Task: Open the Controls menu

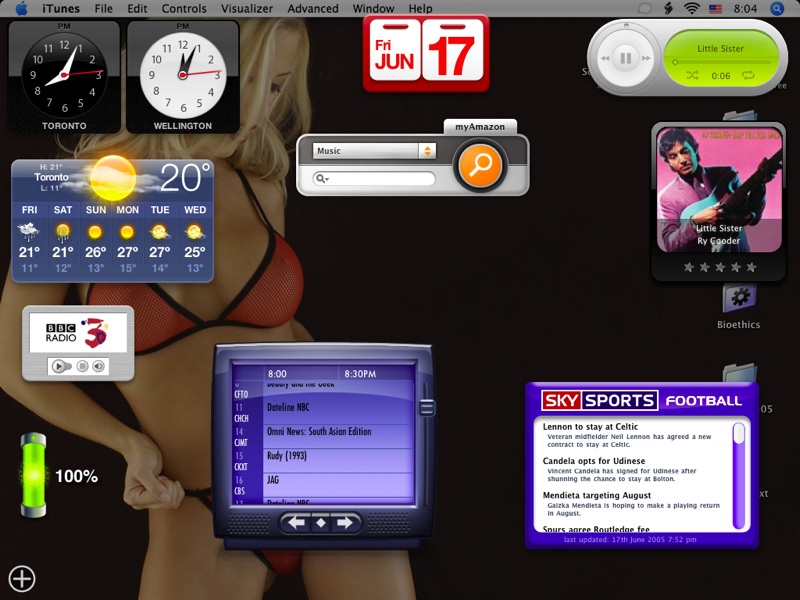Action: (x=184, y=8)
